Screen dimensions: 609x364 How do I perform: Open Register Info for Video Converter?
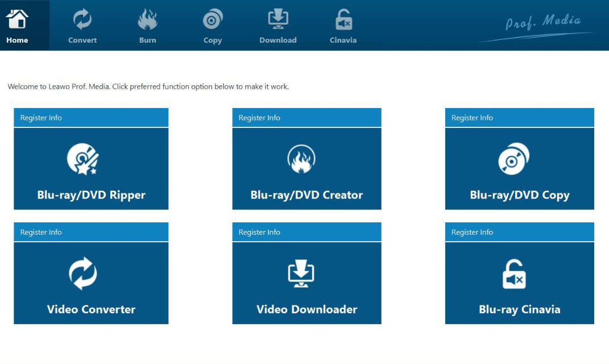[92, 232]
